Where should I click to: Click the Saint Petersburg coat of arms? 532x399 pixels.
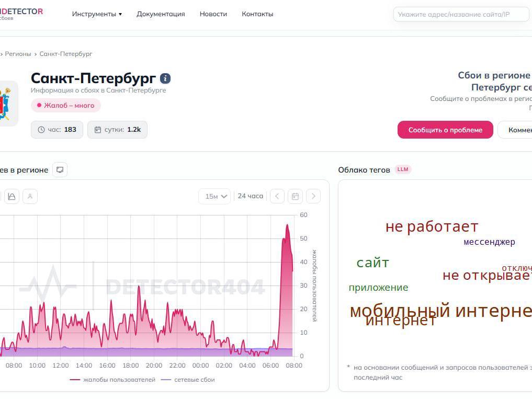5,104
